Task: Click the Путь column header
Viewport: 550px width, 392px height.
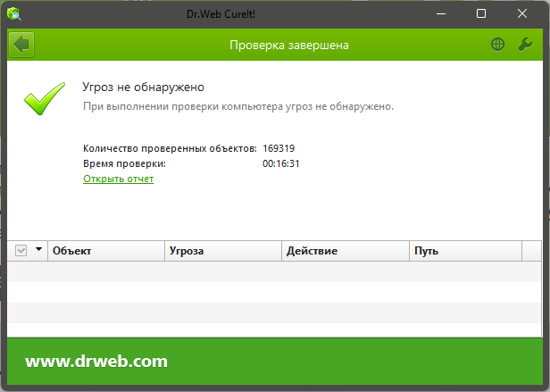Action: pos(473,251)
